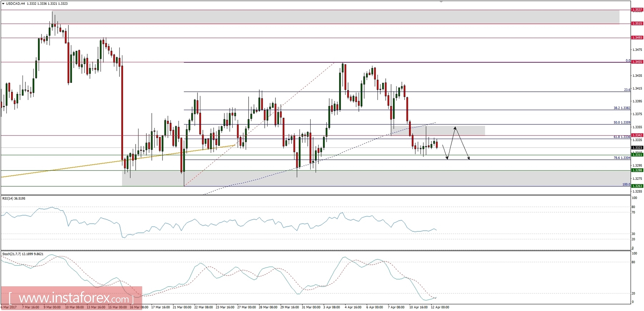Click the 31 Mar 00:00 time label

tap(311, 307)
